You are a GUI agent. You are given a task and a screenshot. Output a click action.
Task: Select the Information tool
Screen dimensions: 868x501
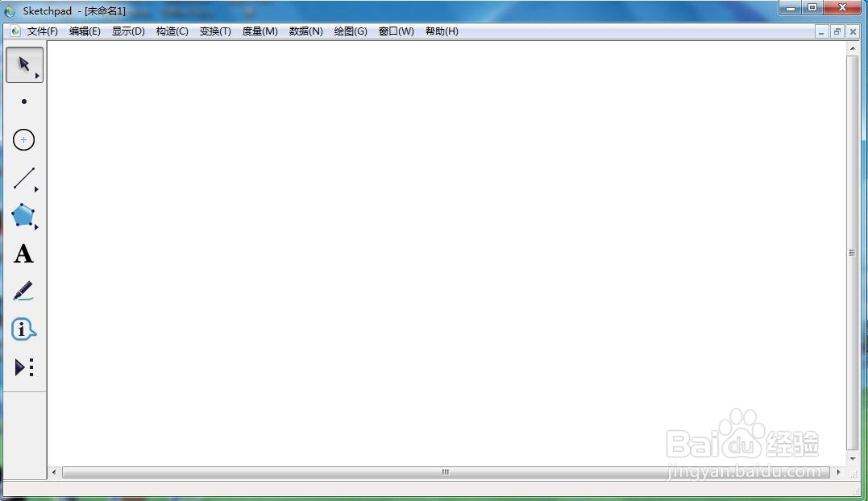[x=23, y=329]
